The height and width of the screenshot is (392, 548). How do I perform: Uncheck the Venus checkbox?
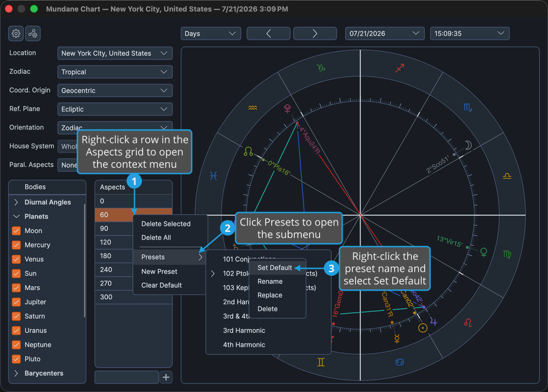pos(16,259)
